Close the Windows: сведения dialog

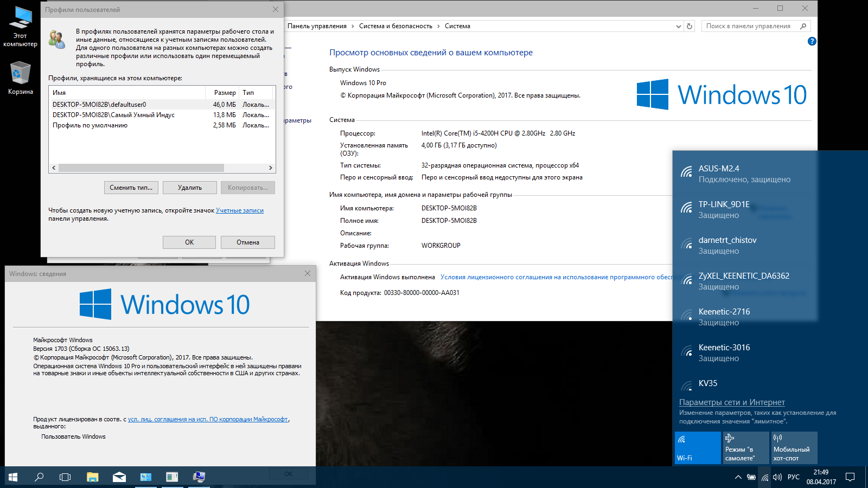point(308,273)
